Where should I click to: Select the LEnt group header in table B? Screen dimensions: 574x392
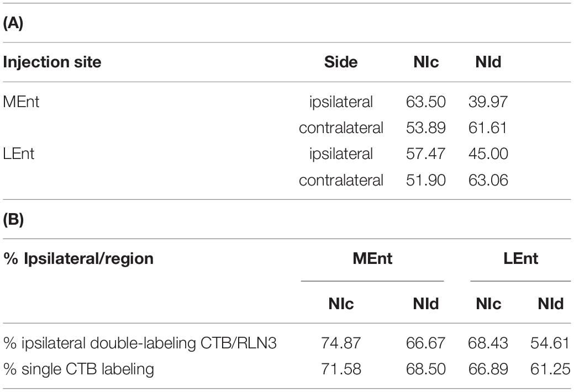click(x=520, y=258)
